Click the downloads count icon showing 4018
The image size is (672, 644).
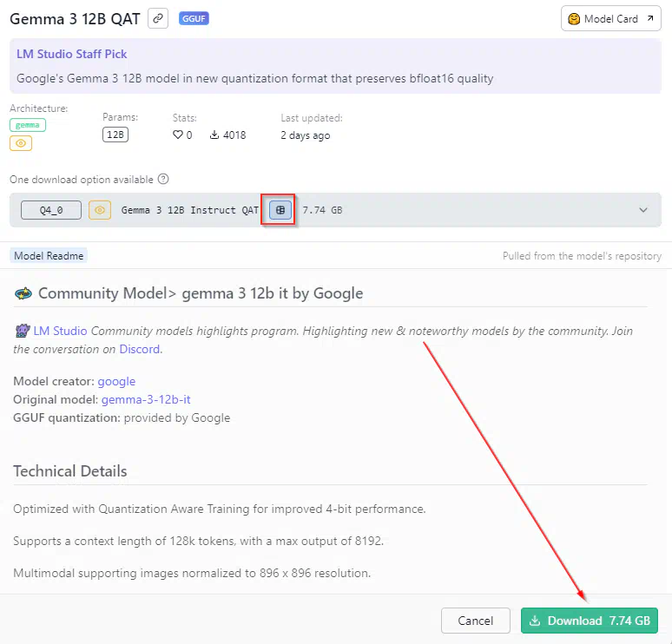[214, 135]
